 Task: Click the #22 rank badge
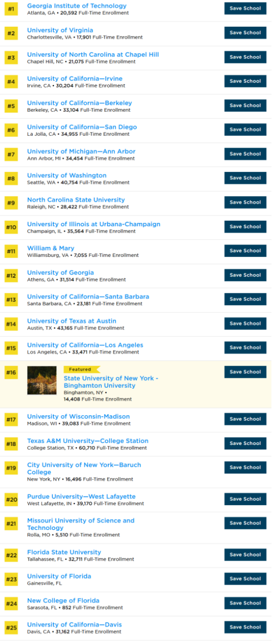pyautogui.click(x=11, y=555)
